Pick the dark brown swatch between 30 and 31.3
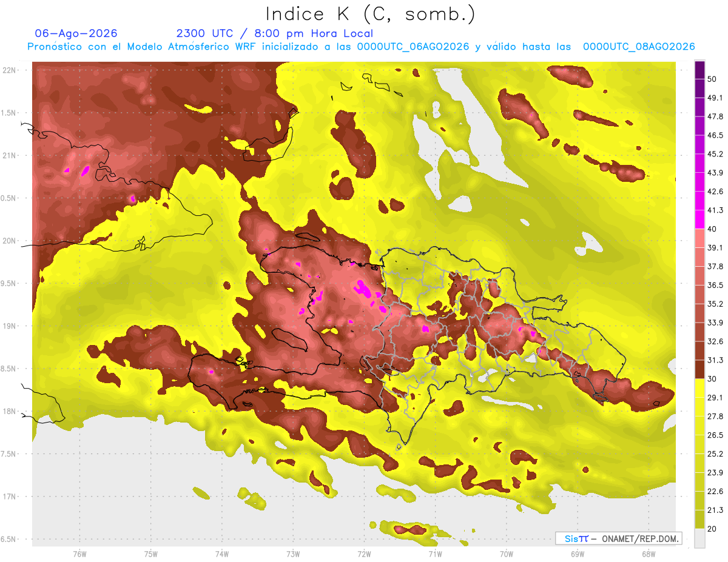The width and height of the screenshot is (728, 562). pyautogui.click(x=699, y=369)
